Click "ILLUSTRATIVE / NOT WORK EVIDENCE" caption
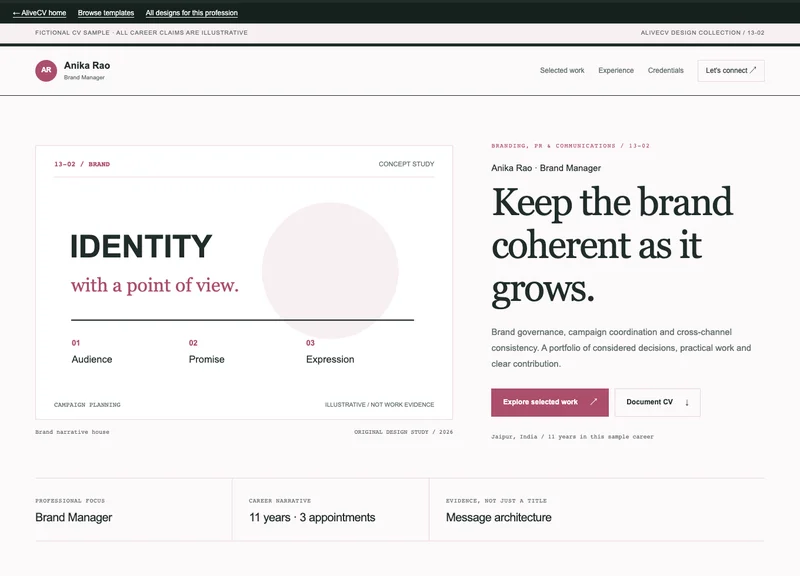 click(380, 405)
